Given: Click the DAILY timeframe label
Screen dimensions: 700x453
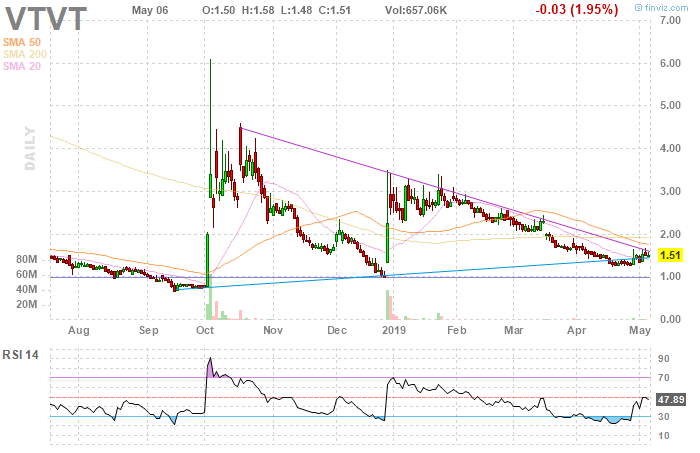Looking at the screenshot, I should click(x=30, y=148).
